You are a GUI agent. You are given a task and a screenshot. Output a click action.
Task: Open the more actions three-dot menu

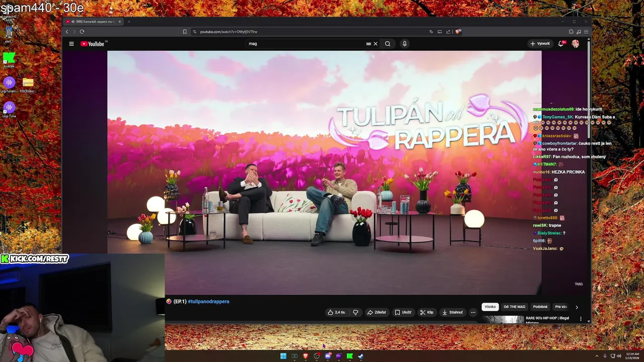(473, 312)
